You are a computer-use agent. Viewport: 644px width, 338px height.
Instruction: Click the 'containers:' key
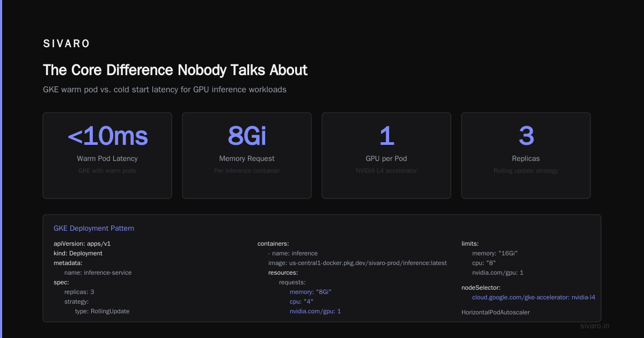coord(273,244)
